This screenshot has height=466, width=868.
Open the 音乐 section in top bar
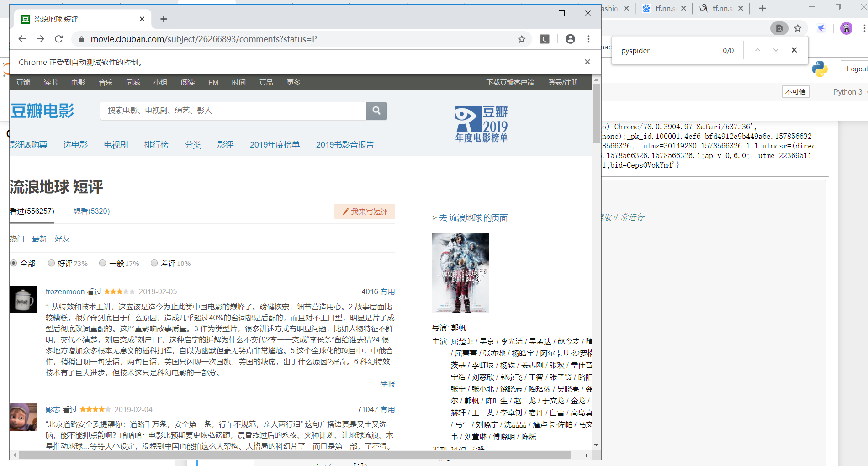[x=106, y=83]
